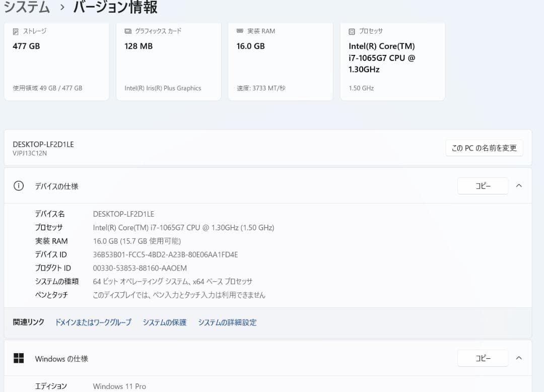Collapse the デバイスの仕様 section chevron
Image resolution: width=544 pixels, height=392 pixels.
pyautogui.click(x=519, y=185)
